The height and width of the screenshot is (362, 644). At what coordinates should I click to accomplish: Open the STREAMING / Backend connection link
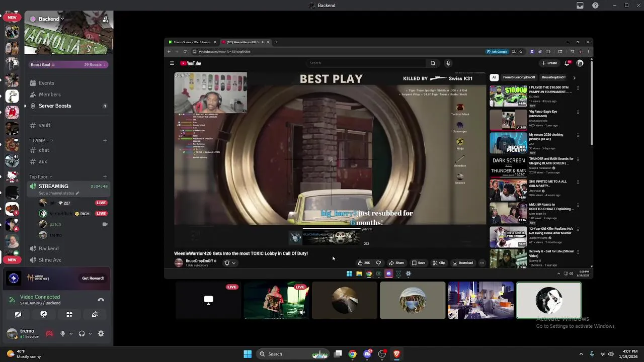point(40,303)
